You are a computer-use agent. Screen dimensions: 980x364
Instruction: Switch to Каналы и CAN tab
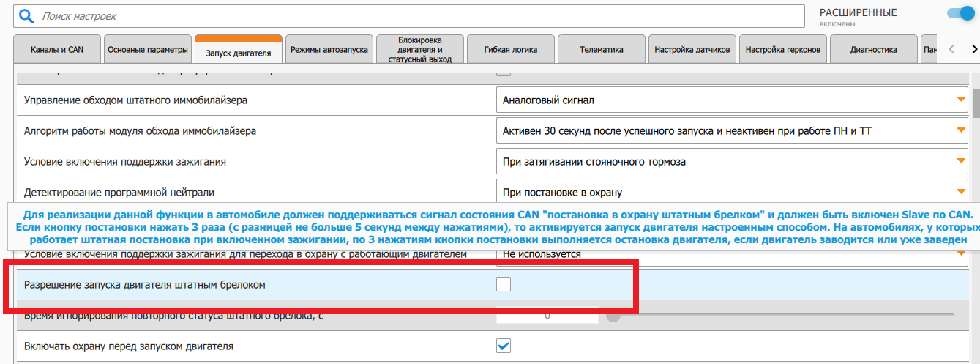click(x=57, y=50)
